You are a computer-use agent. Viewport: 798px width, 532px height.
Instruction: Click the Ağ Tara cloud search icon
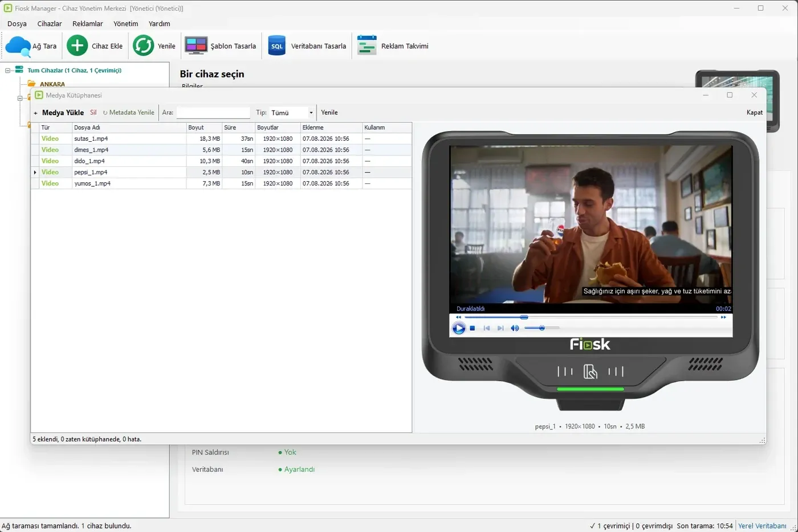click(18, 46)
